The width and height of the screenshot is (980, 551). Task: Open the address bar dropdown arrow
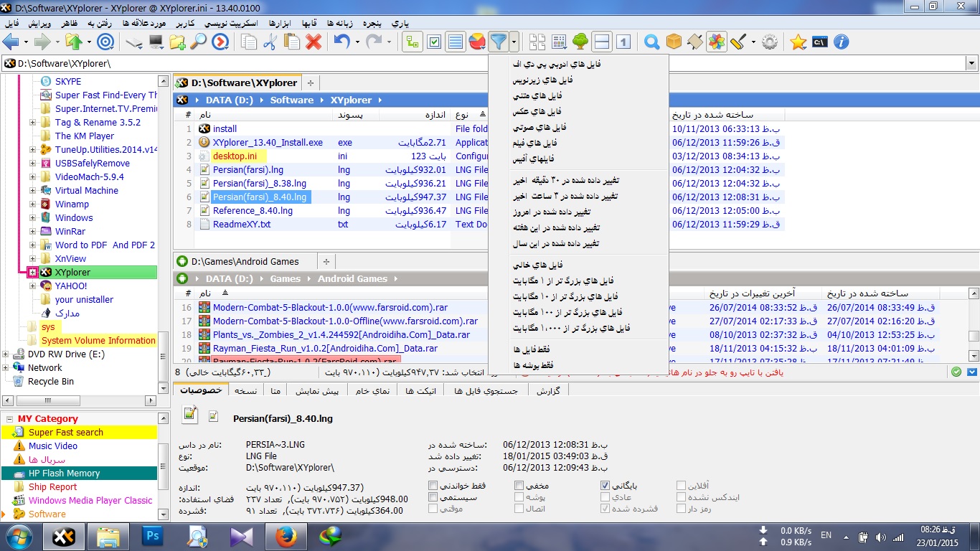(x=971, y=63)
